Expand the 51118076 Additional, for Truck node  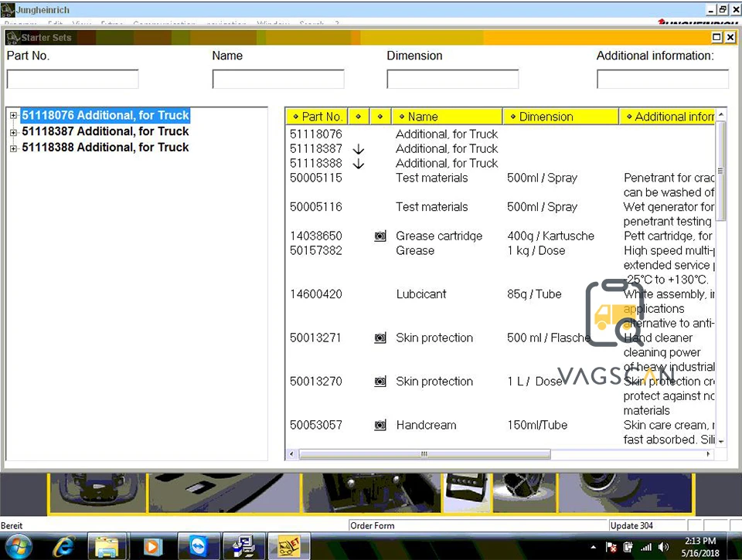click(x=13, y=115)
